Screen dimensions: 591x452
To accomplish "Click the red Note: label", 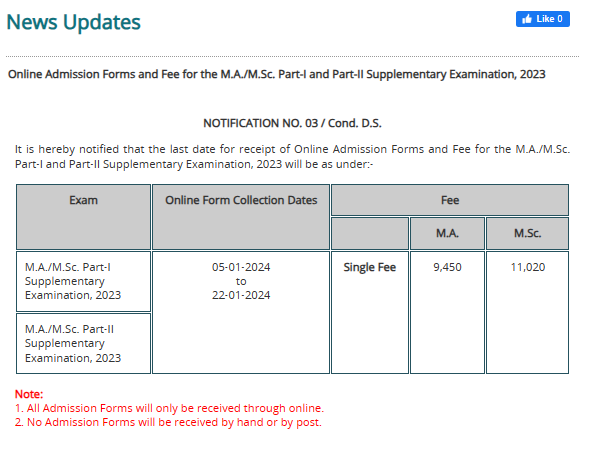I will click(29, 394).
